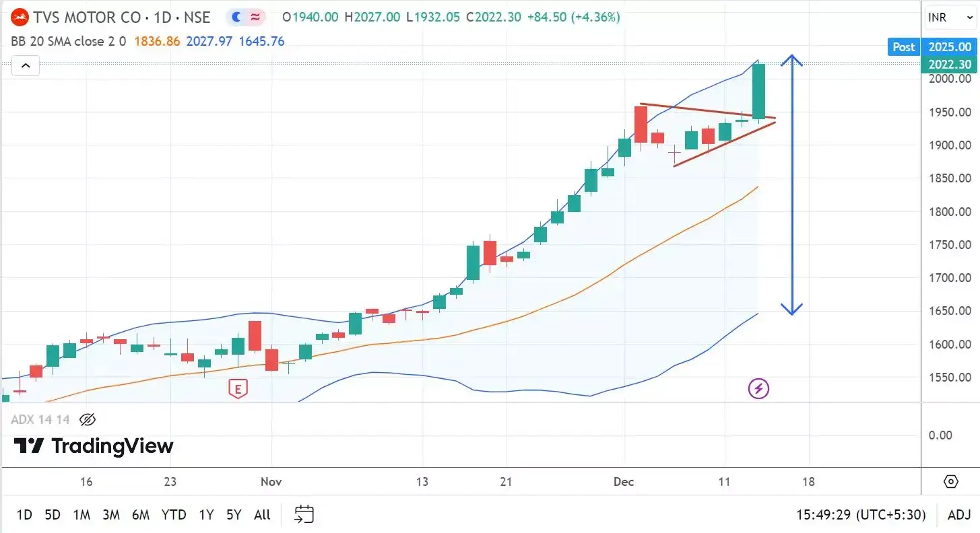Open the timezone menu showing UTC+5:30
The height and width of the screenshot is (533, 980).
861,514
